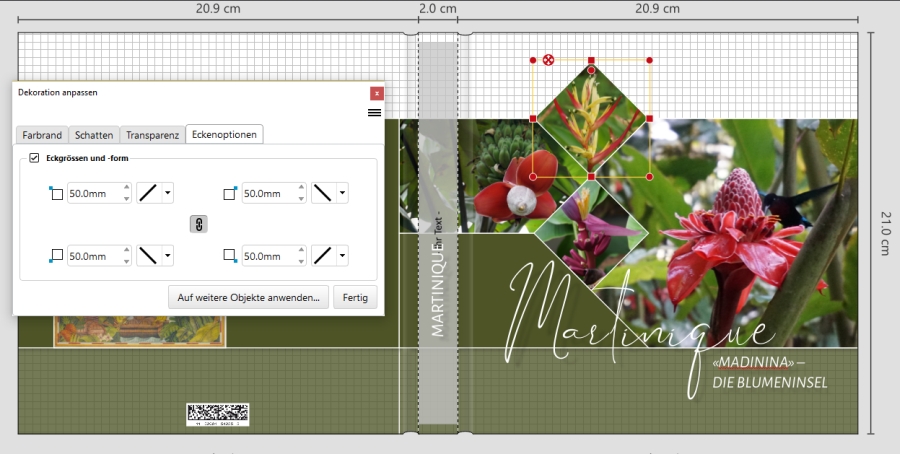The height and width of the screenshot is (454, 900).
Task: Confirm with the Fertig button
Action: [x=355, y=297]
